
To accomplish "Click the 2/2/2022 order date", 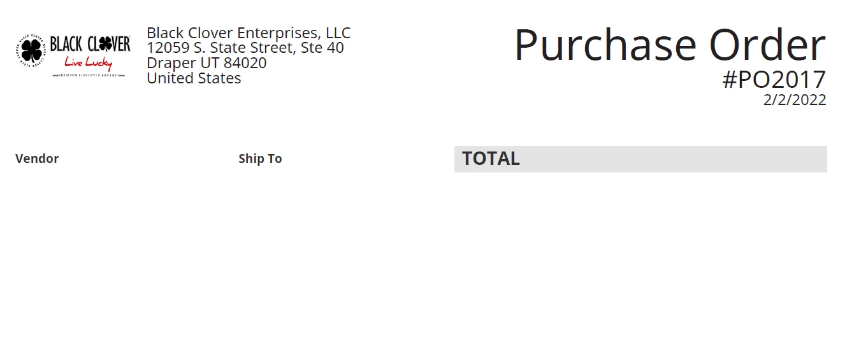I will [x=795, y=100].
